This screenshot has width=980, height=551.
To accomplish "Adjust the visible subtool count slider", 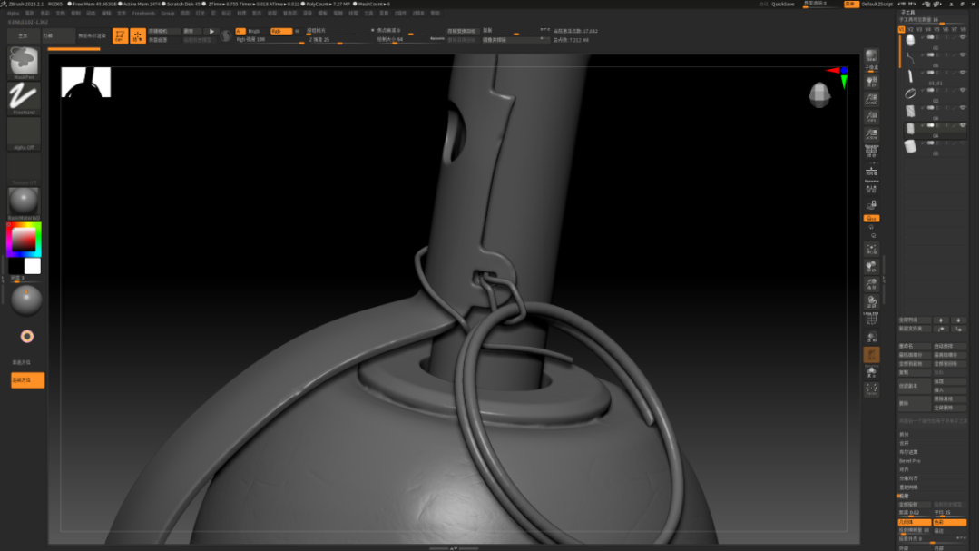I will point(933,21).
